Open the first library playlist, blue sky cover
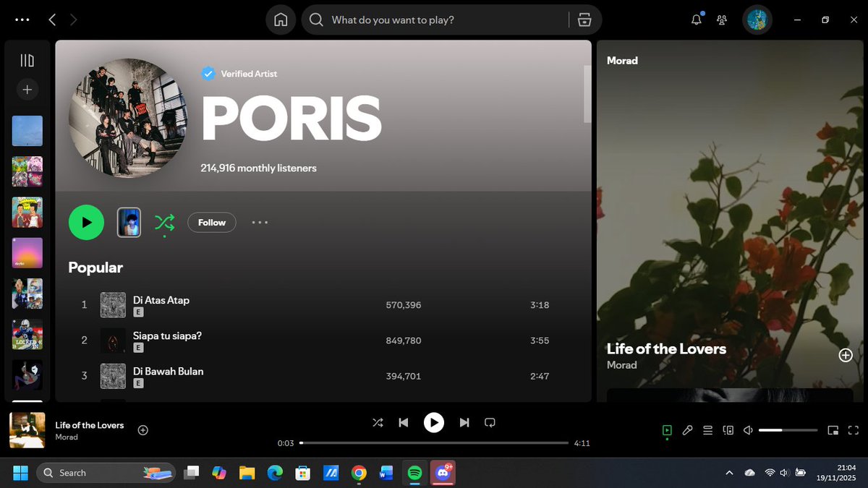Screen dimensions: 868x488 point(27,131)
